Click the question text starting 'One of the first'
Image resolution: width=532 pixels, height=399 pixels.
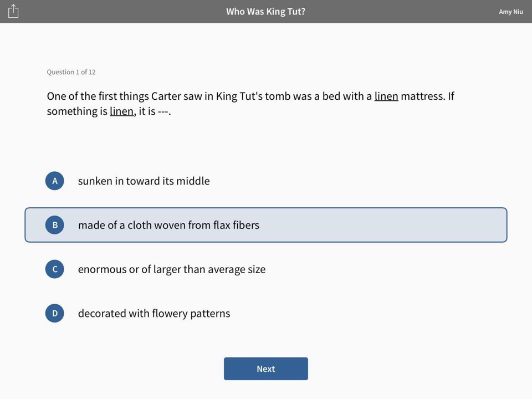pyautogui.click(x=250, y=104)
